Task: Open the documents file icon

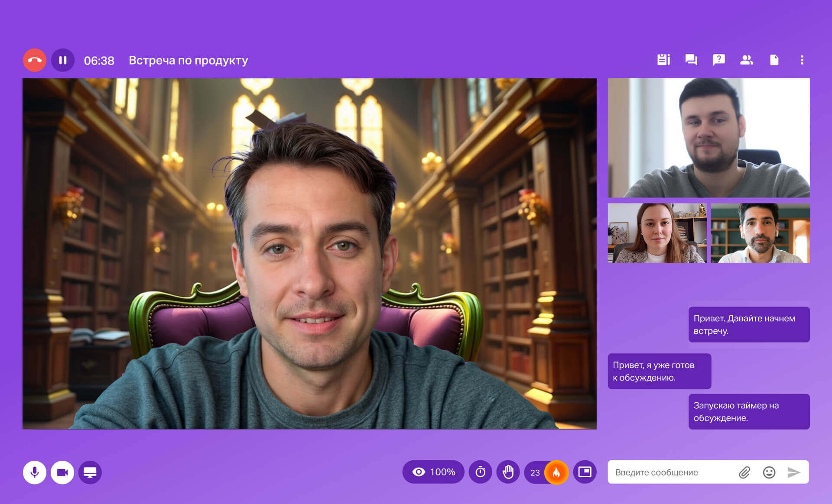Action: pyautogui.click(x=774, y=60)
